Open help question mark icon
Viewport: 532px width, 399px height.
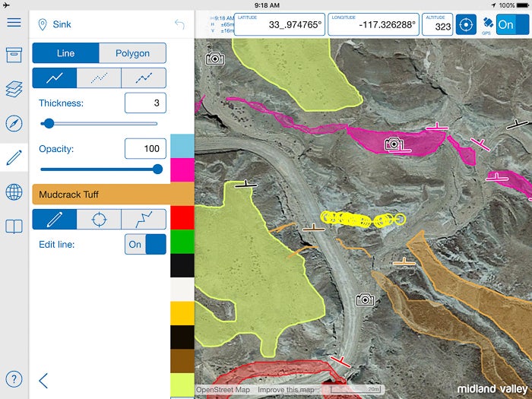[14, 379]
